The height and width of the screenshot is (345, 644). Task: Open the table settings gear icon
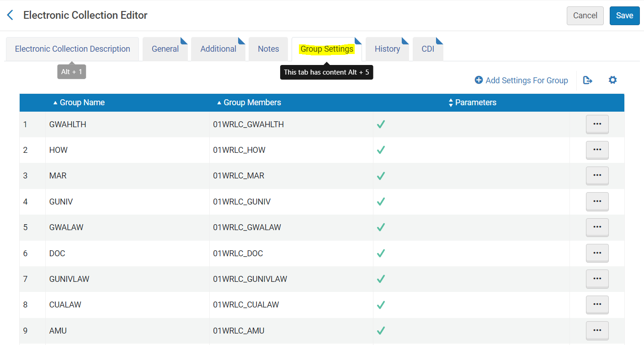[612, 80]
